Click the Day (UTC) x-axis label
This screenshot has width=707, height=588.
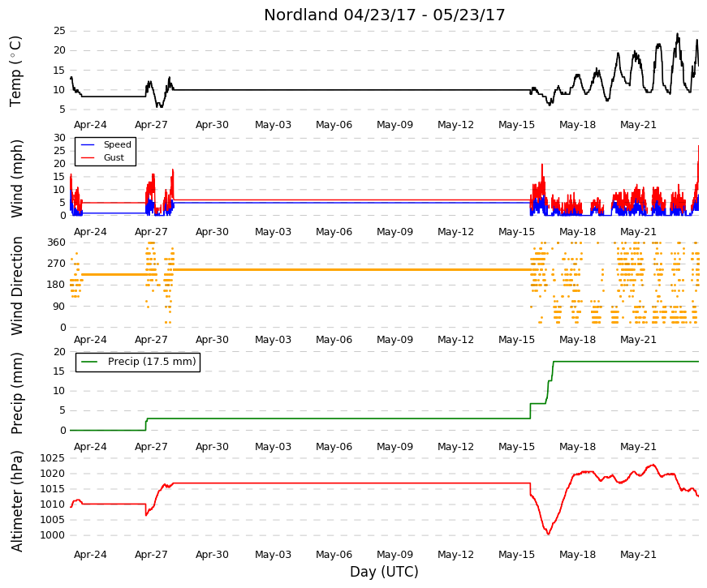pos(384,572)
